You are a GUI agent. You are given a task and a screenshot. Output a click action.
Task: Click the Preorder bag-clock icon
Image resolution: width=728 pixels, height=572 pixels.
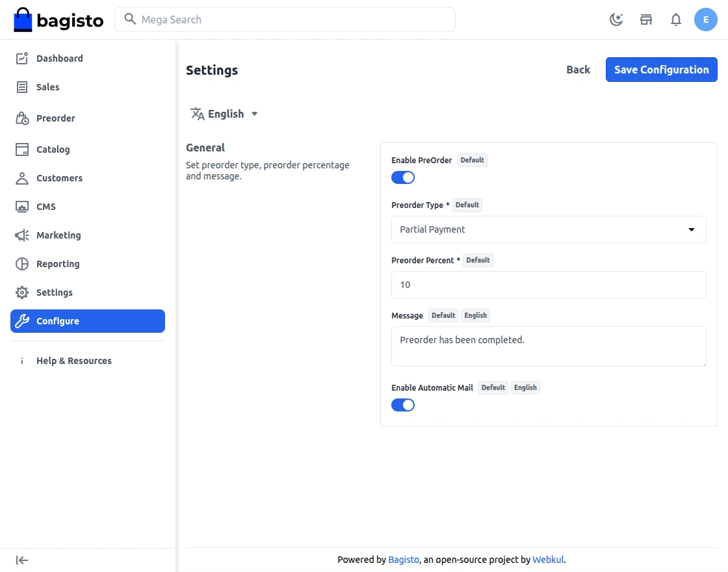pos(22,118)
